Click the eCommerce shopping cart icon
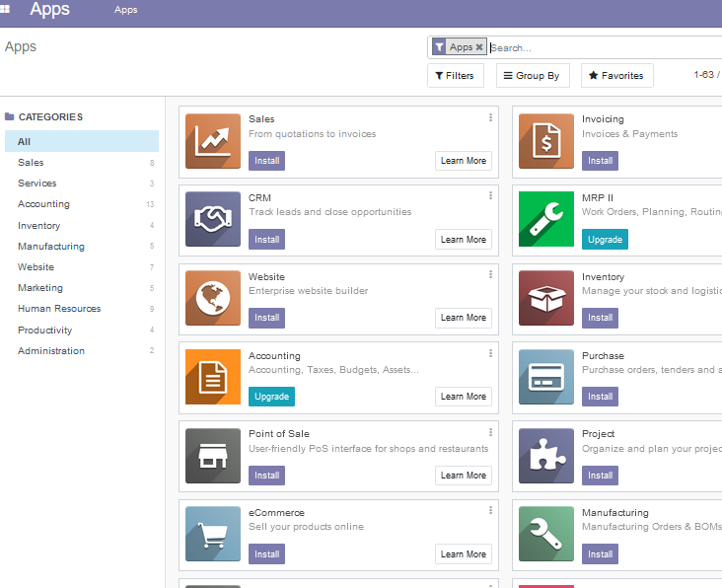 coord(213,534)
